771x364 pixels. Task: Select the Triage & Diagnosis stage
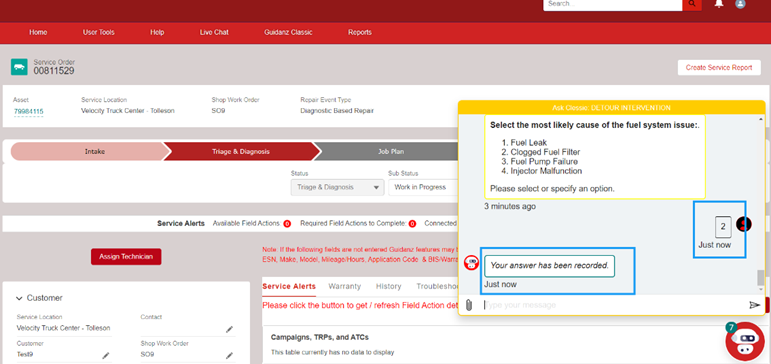click(241, 152)
